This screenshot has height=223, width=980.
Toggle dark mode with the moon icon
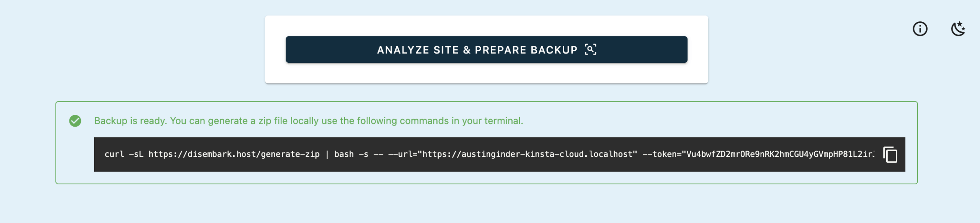958,29
